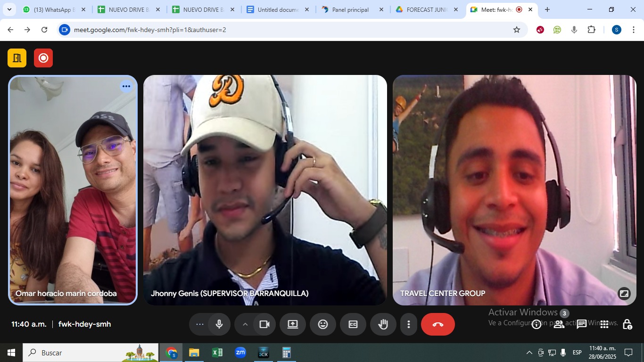Expand video settings chevron arrow
This screenshot has height=362, width=644.
(x=245, y=324)
